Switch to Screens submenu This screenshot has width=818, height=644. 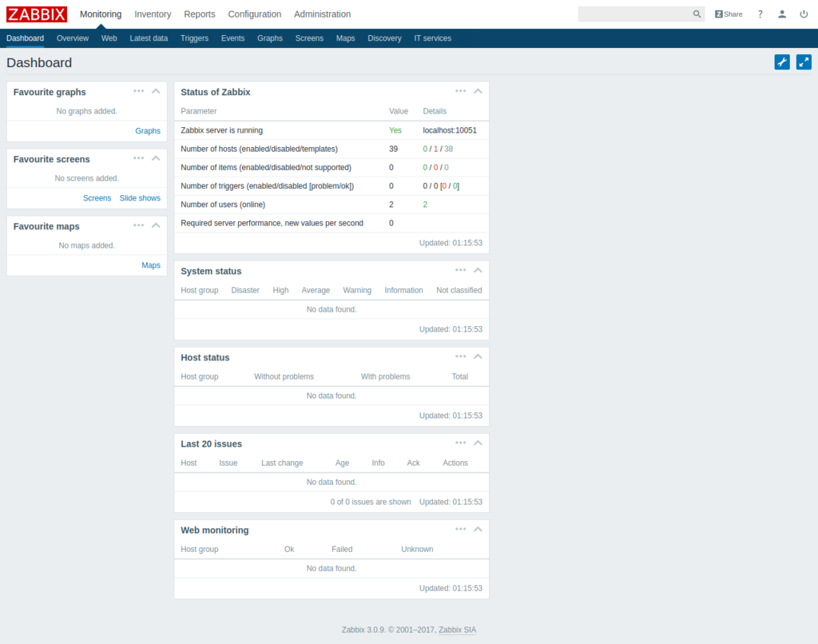pos(309,38)
